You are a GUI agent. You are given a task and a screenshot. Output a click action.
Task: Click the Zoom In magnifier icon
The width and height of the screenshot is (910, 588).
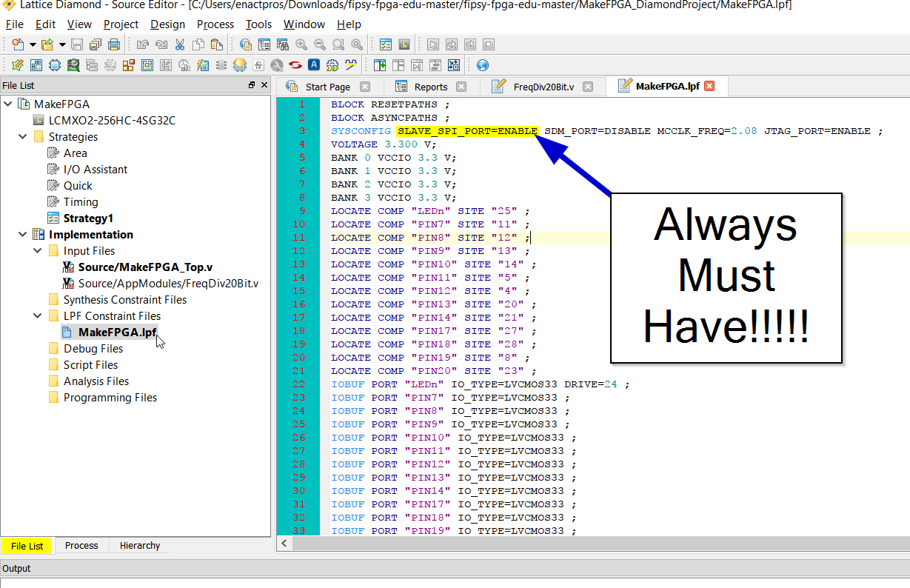301,44
